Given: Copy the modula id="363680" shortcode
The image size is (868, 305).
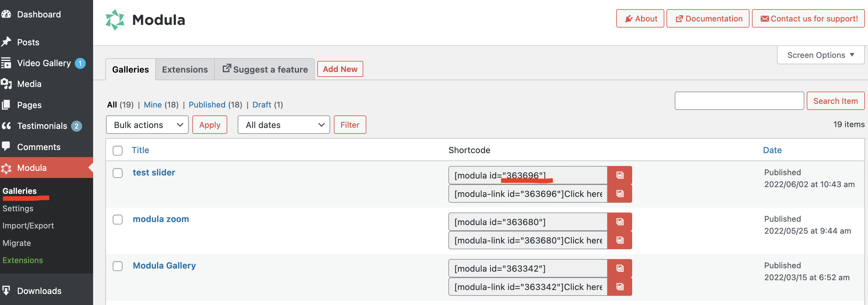Looking at the screenshot, I should pyautogui.click(x=619, y=222).
